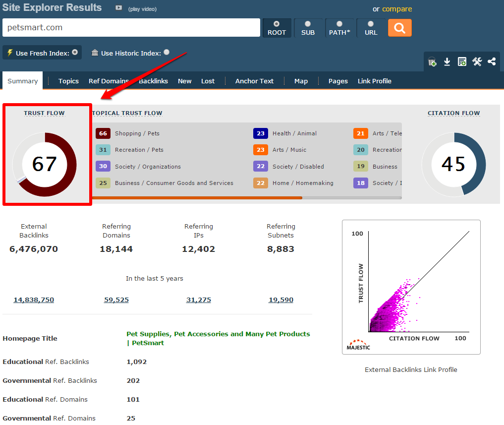Click the add-to-bucket icon
The height and width of the screenshot is (425, 504).
point(432,62)
